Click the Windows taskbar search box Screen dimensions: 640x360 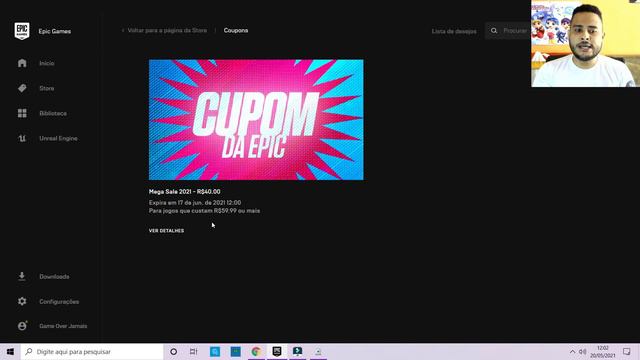[92, 351]
